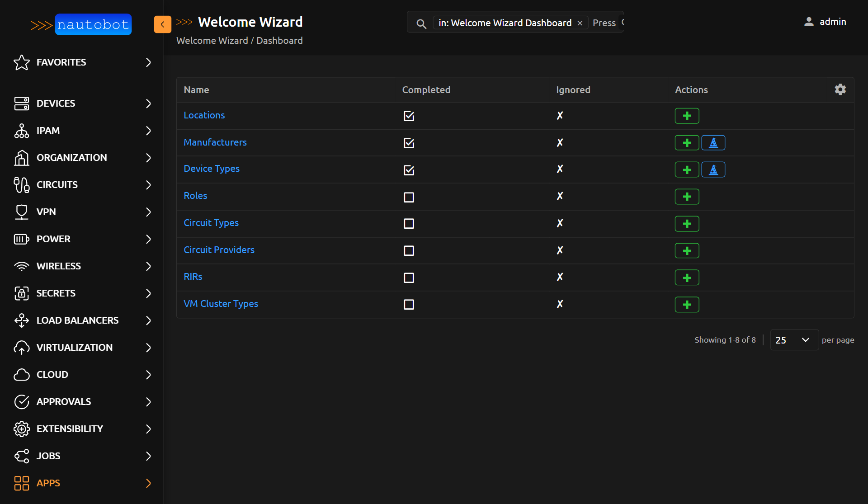
Task: Add a new RIR with the plus button
Action: pos(686,277)
